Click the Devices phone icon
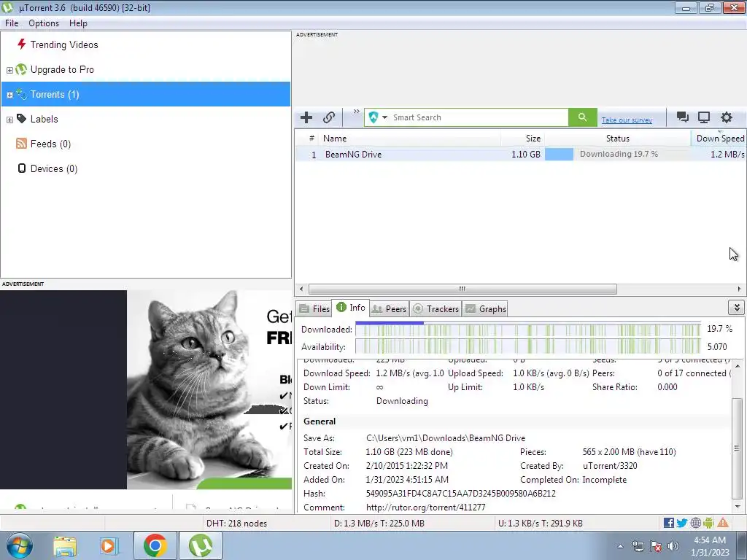Screen dimensions: 747x560 [21, 168]
